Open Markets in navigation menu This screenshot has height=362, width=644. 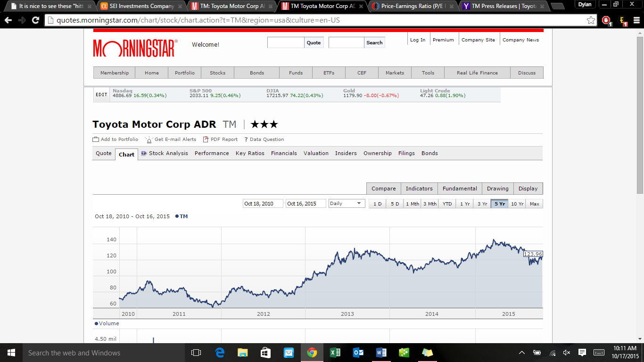point(395,73)
